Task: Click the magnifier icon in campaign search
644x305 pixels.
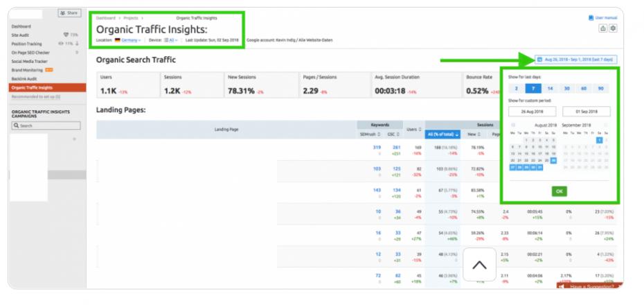Action: tap(17, 125)
